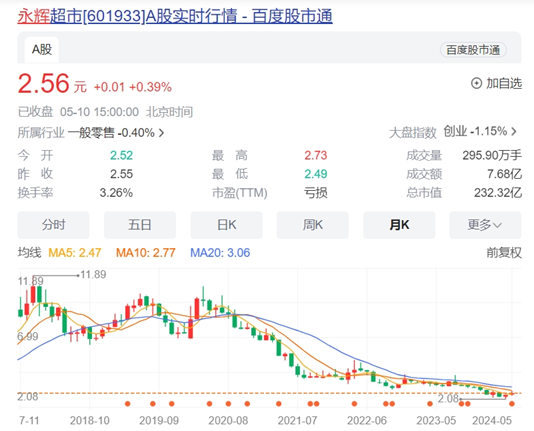The height and width of the screenshot is (431, 534).
Task: Click the 已收盘 05-10 15:00:00 status text
Action: click(78, 112)
